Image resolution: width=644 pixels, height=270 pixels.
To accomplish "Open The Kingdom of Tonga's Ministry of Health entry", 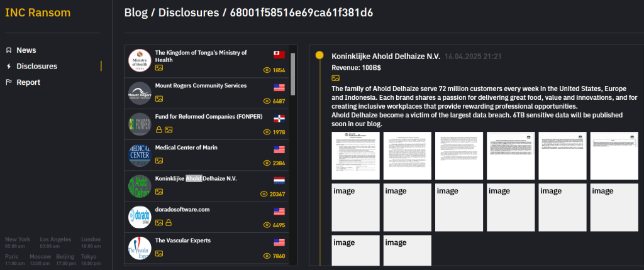I will coord(201,57).
